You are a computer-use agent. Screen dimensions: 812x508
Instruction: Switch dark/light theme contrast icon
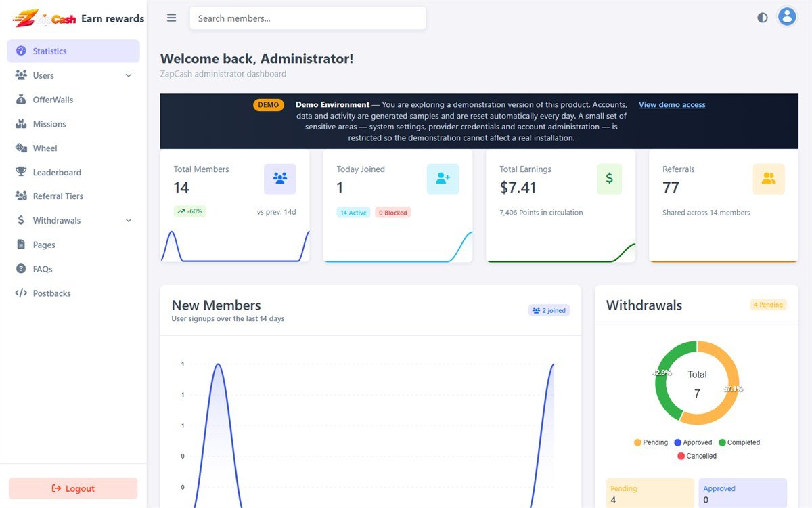point(763,18)
